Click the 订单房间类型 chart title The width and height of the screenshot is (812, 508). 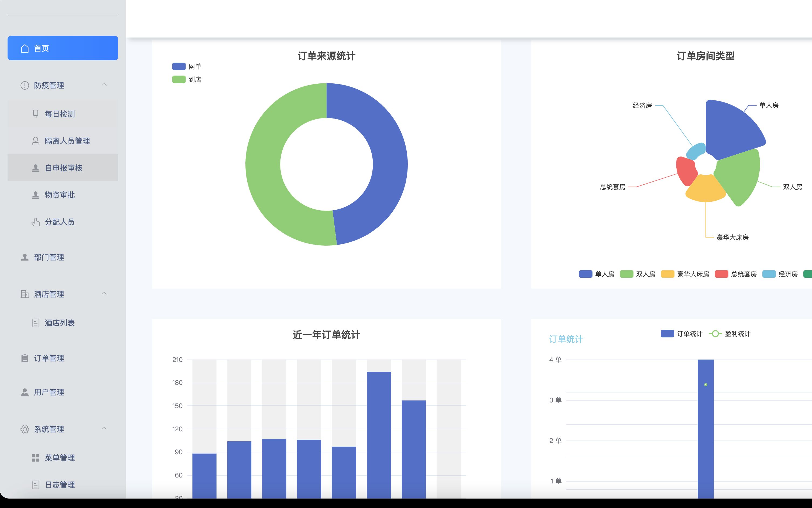click(x=705, y=56)
